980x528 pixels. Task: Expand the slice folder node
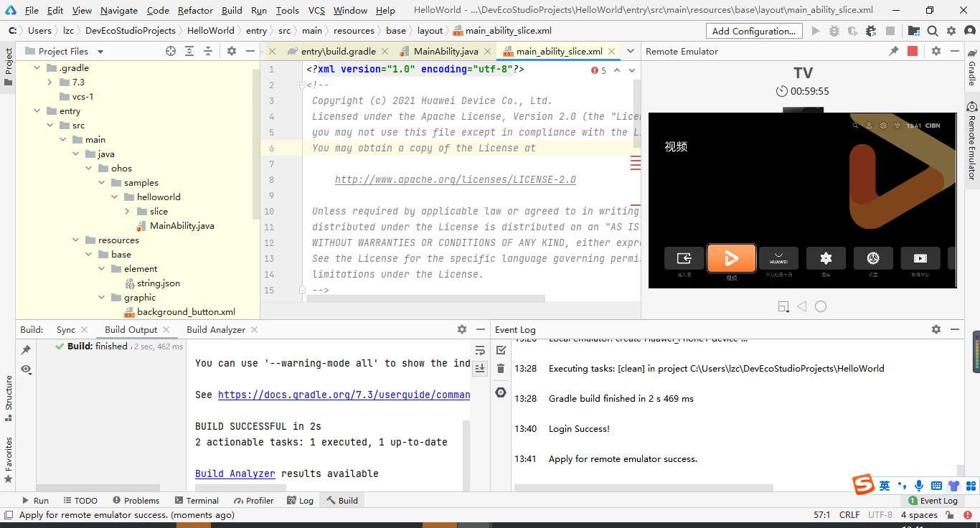[x=128, y=212]
